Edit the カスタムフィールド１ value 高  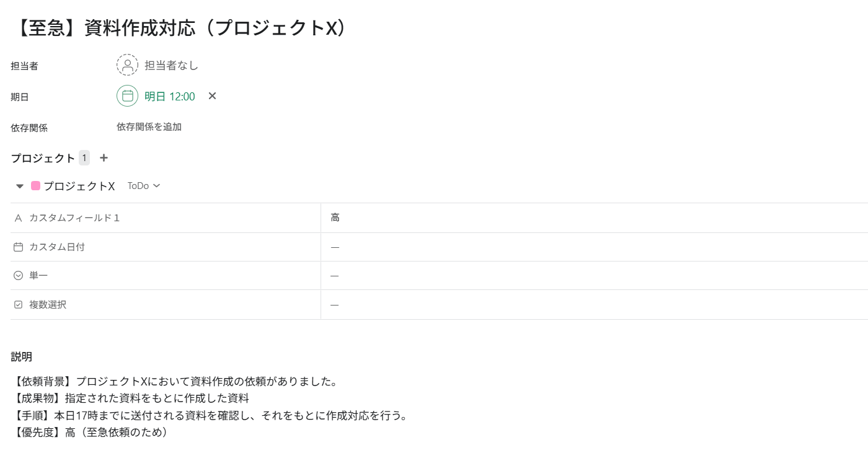coord(594,218)
